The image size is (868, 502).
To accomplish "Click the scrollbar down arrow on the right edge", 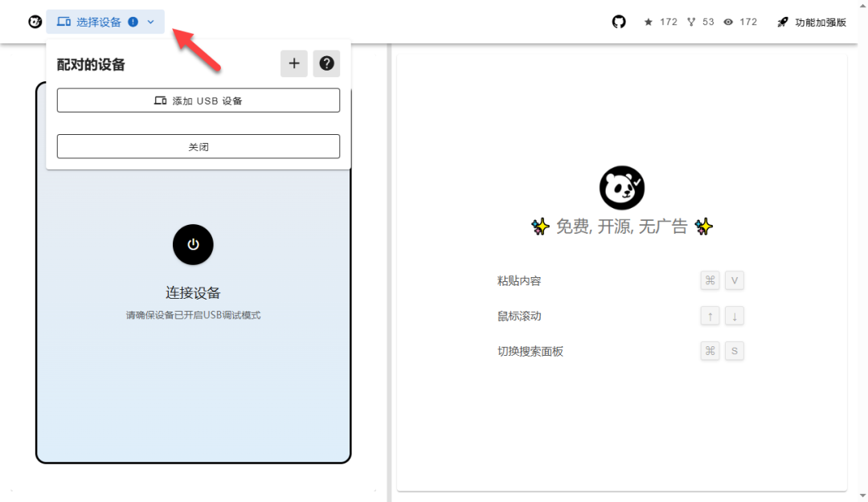I will pyautogui.click(x=862, y=496).
